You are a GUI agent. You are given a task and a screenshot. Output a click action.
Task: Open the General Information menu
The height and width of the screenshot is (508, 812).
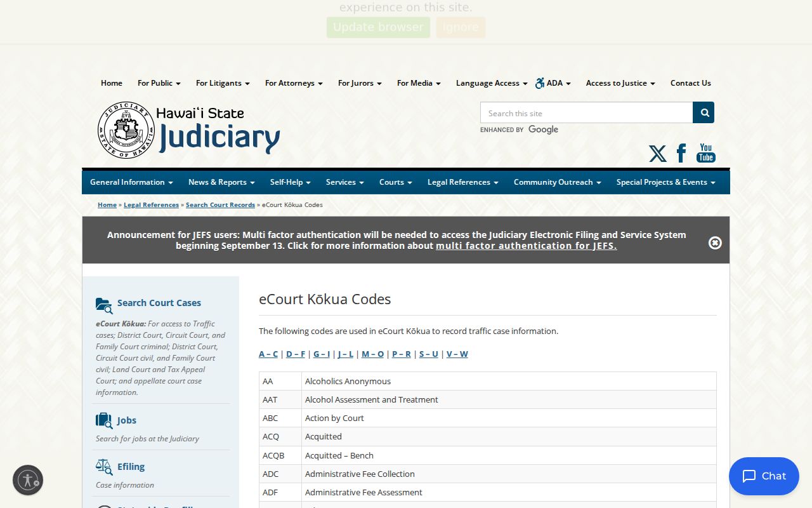tap(131, 182)
